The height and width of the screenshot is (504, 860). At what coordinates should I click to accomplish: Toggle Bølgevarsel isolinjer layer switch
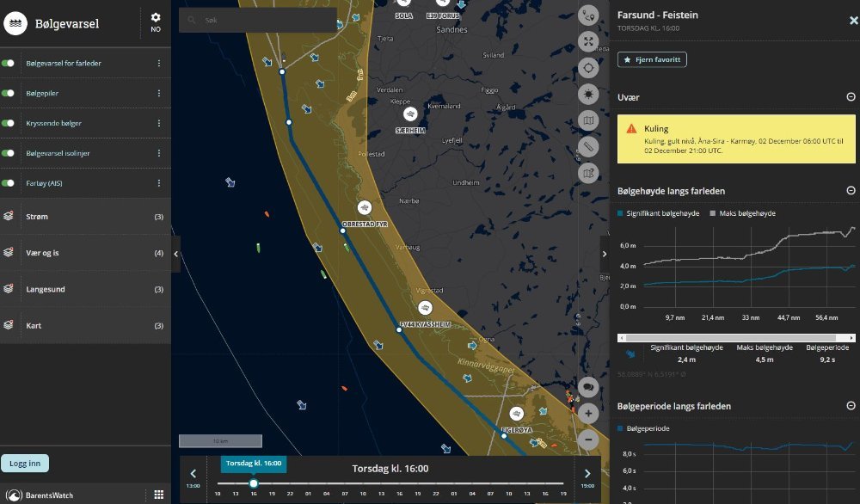tap(9, 153)
